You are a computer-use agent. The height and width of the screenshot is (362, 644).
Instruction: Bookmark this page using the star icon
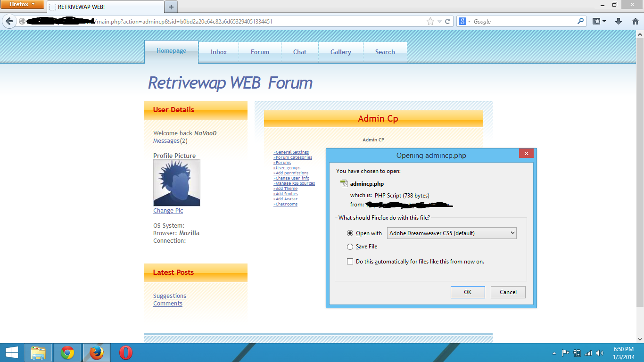[430, 21]
